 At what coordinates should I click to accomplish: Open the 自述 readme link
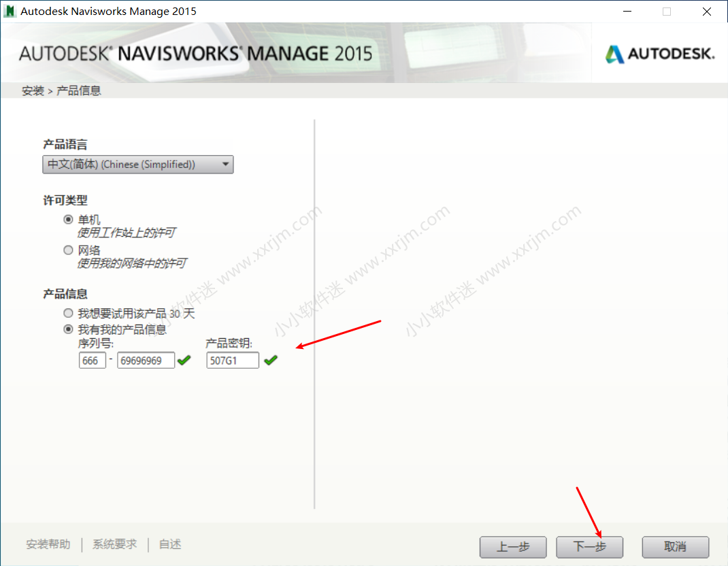[x=170, y=544]
